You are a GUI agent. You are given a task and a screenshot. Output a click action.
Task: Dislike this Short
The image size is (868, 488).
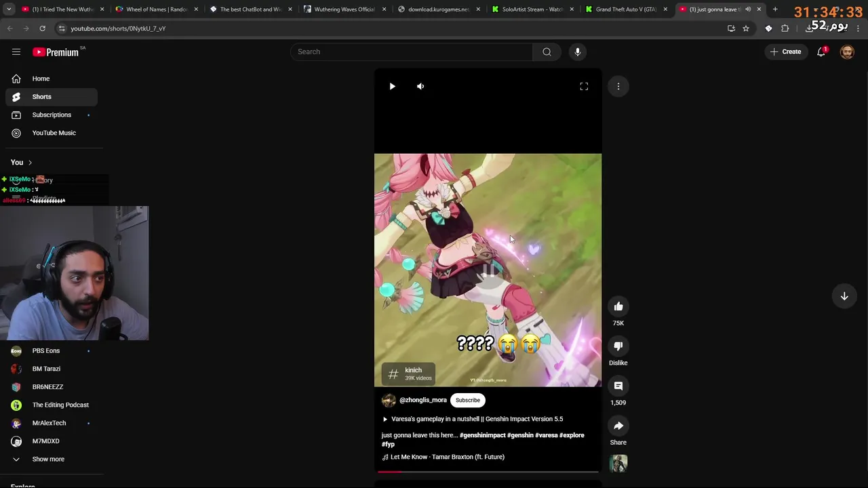[618, 346]
